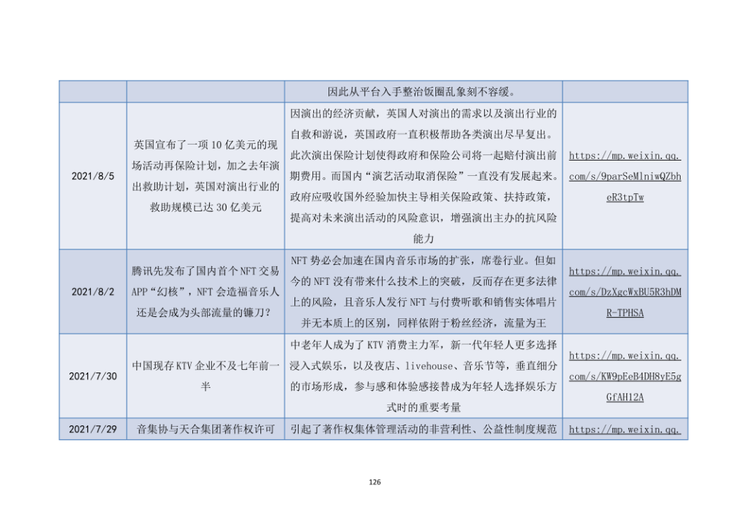Select the 2021/7/30 date cell
Image resolution: width=750 pixels, height=531 pixels.
tap(93, 376)
